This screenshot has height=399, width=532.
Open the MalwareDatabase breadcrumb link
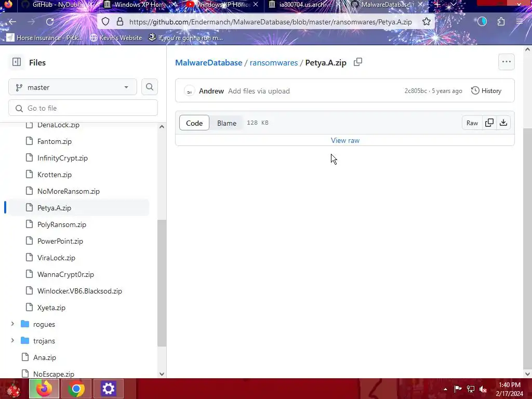pos(209,62)
